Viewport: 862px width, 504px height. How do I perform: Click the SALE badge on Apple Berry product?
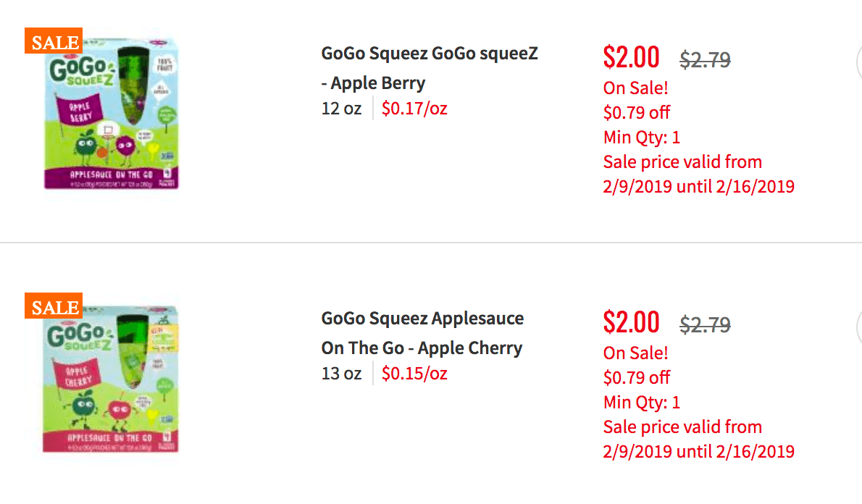54,41
